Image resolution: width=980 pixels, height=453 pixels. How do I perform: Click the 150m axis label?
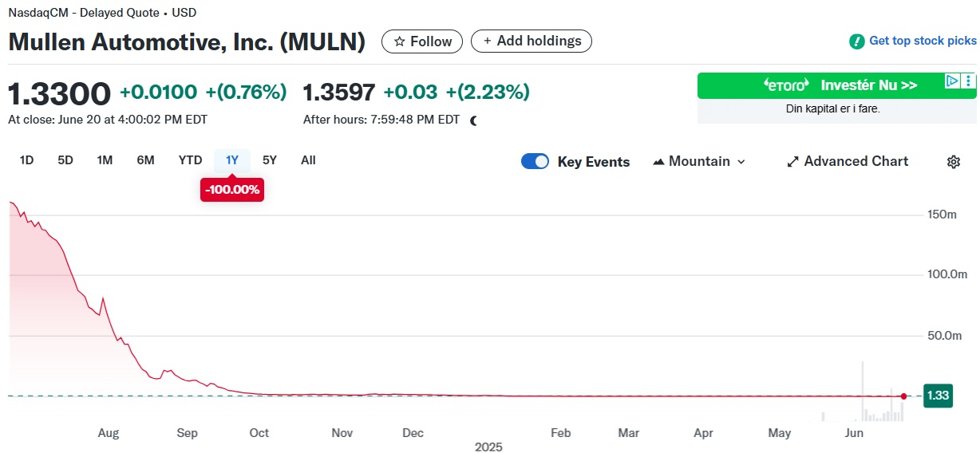(x=942, y=215)
